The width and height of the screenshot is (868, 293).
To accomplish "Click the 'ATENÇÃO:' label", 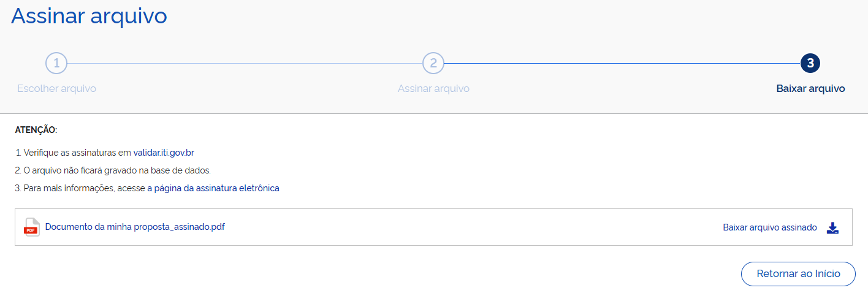I will 36,130.
